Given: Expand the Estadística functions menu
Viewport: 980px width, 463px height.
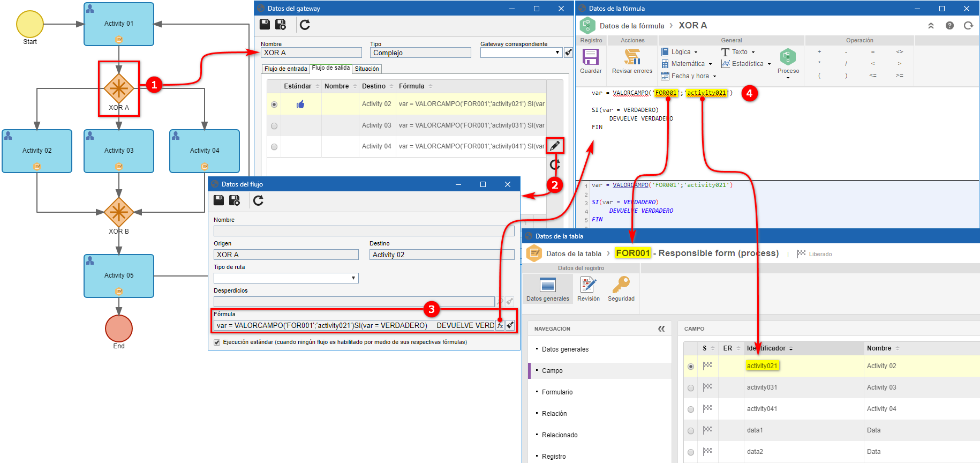Looking at the screenshot, I should click(746, 64).
